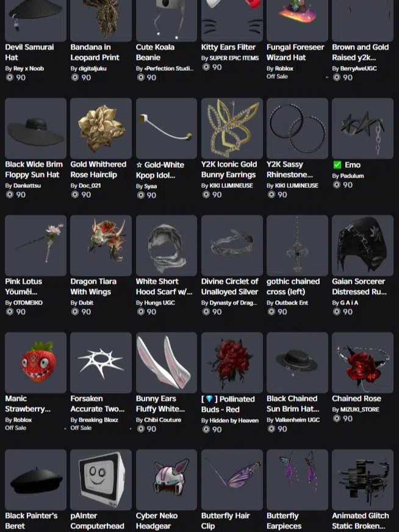The image size is (399, 532).
Task: Open the Black Wide Brim Floppy Sun Hat title
Action: tap(34, 170)
